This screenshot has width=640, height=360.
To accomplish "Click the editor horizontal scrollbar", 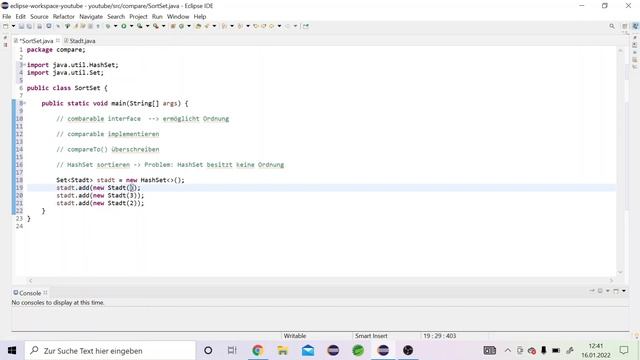I will 320,280.
